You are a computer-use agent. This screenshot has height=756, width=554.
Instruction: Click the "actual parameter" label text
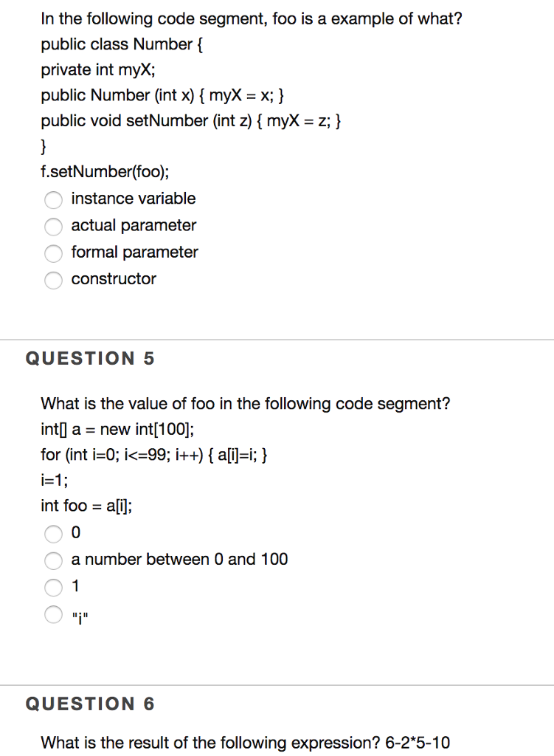pyautogui.click(x=133, y=226)
